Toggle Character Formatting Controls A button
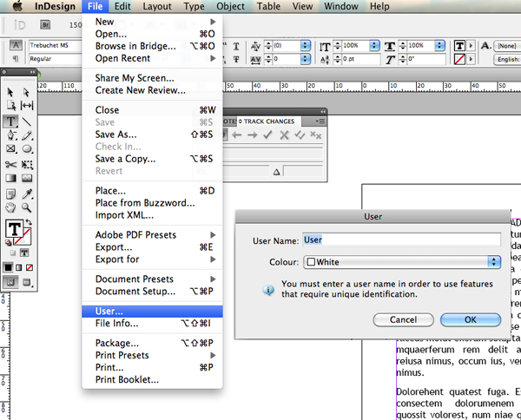521x420 pixels. 16,45
